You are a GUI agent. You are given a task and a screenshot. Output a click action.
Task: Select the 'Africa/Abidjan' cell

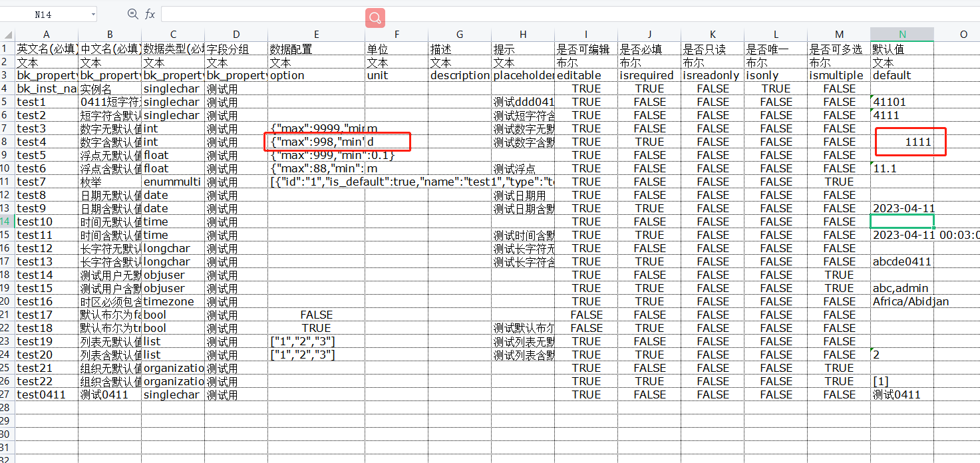tap(902, 301)
